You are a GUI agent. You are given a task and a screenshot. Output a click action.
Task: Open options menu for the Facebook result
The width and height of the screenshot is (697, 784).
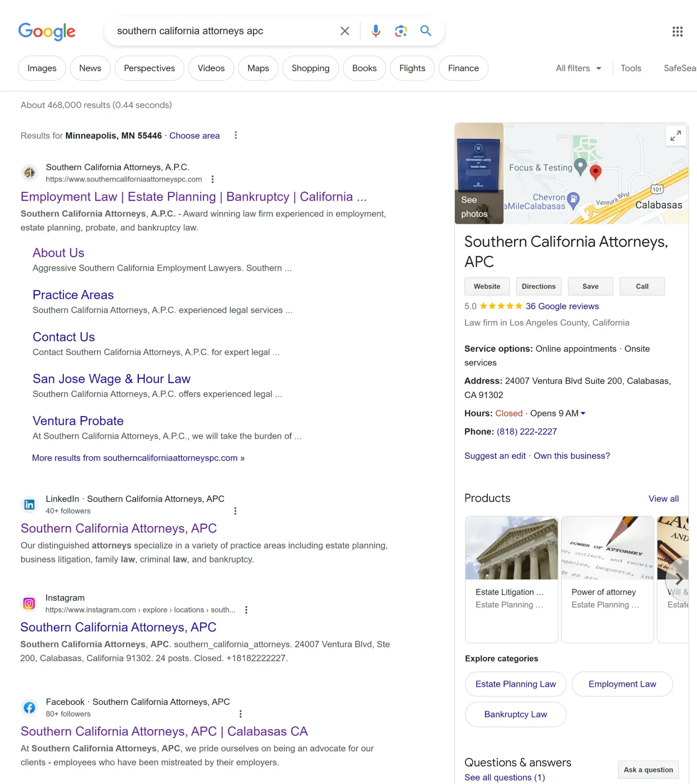[x=240, y=714]
